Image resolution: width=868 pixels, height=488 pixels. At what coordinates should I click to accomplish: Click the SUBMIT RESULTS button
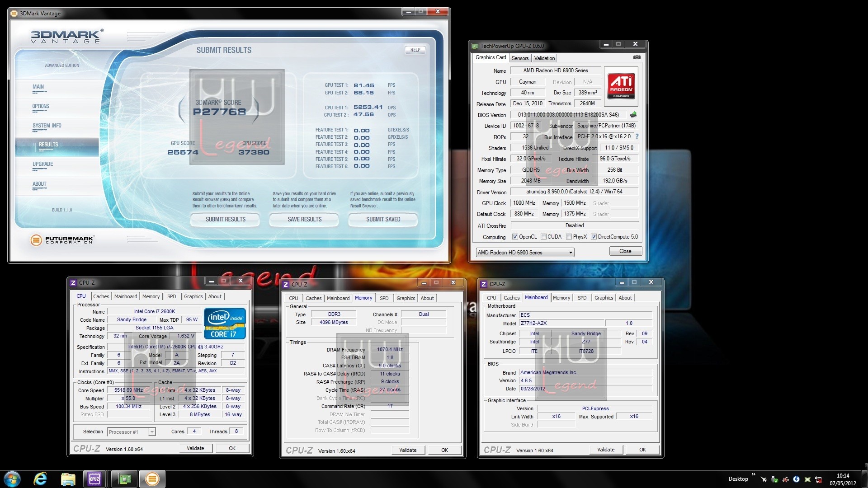[225, 220]
